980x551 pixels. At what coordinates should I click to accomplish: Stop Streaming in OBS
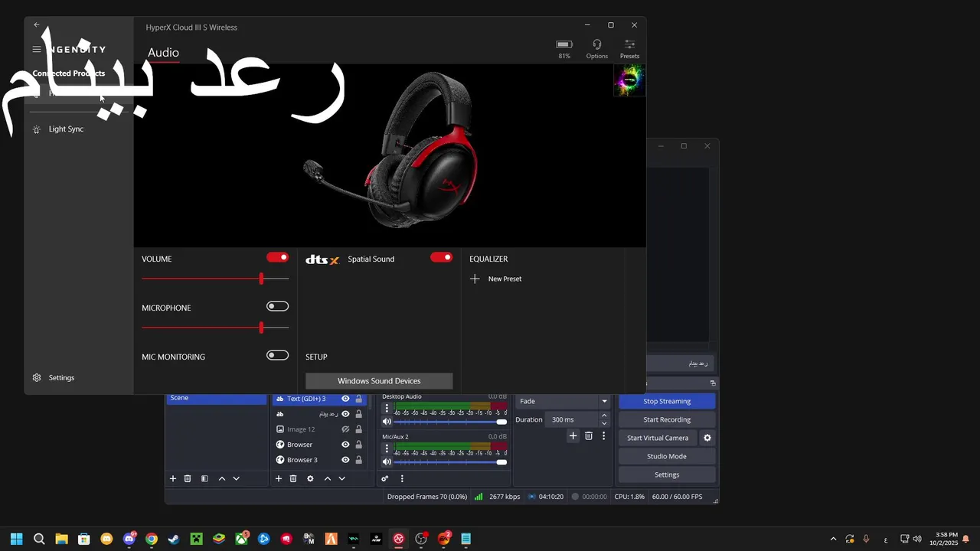tap(667, 401)
